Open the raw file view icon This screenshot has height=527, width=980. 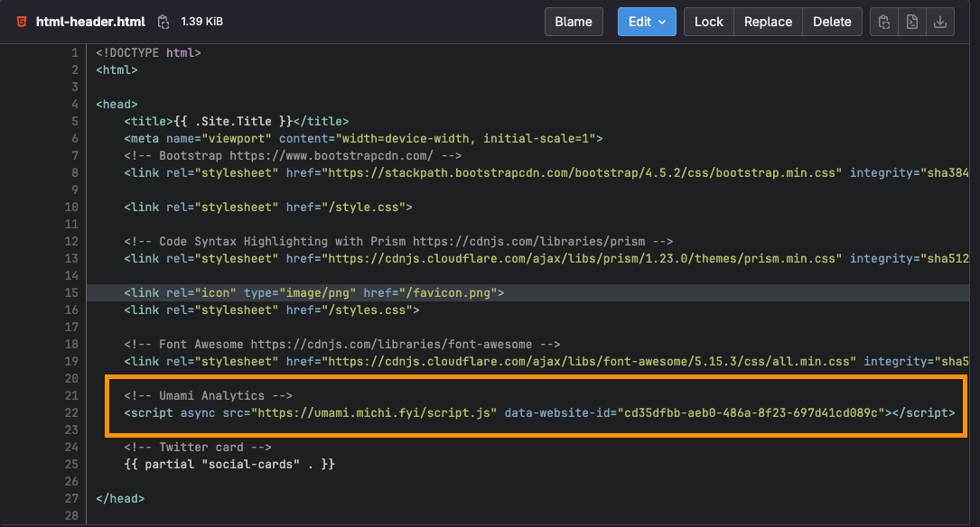912,22
